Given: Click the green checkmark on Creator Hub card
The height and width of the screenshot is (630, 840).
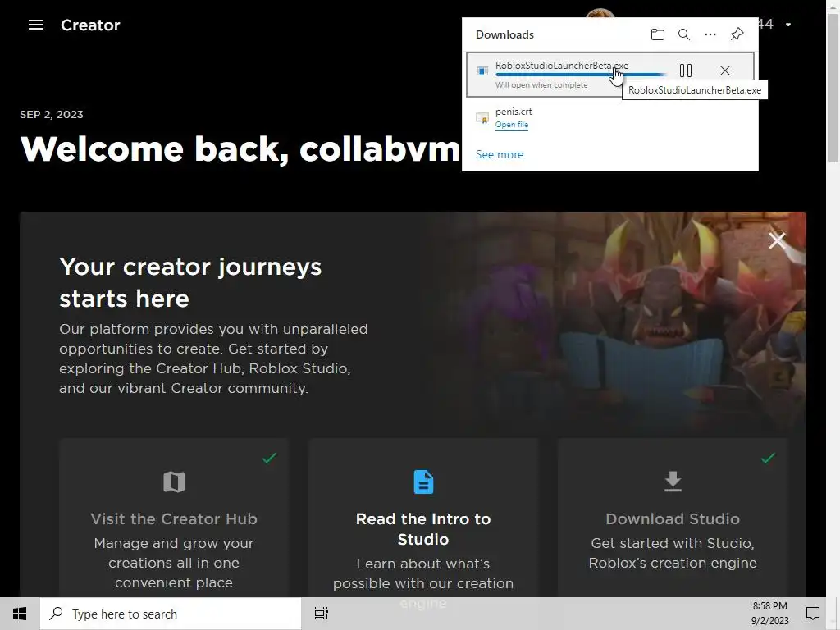Looking at the screenshot, I should click(269, 458).
